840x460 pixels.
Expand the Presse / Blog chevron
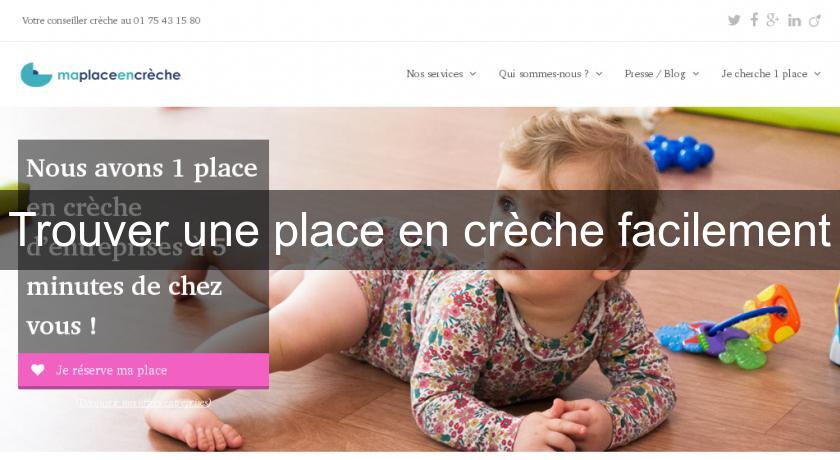695,74
